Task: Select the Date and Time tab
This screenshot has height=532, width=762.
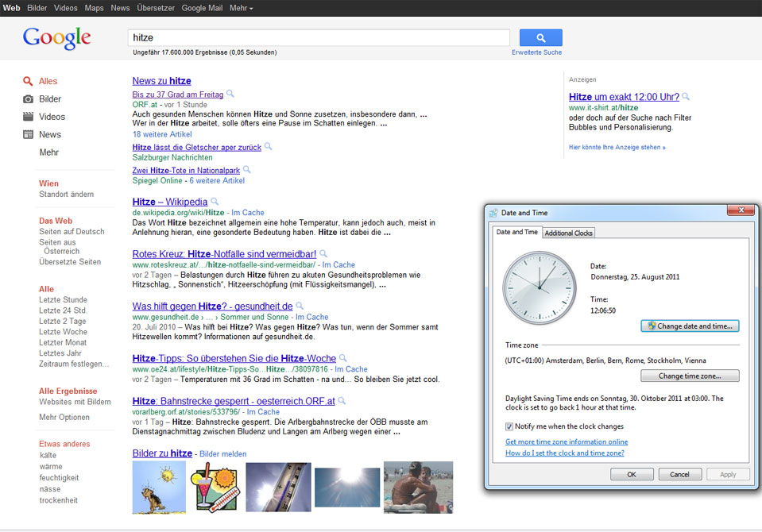Action: coord(516,232)
